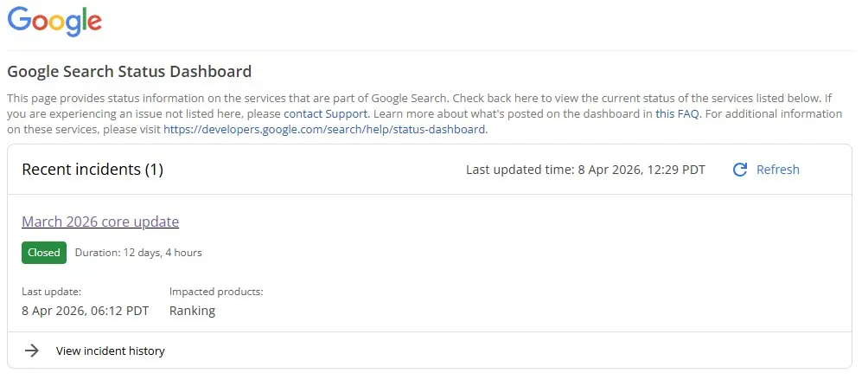868x386 pixels.
Task: Open the this FAQ link
Action: click(x=678, y=114)
